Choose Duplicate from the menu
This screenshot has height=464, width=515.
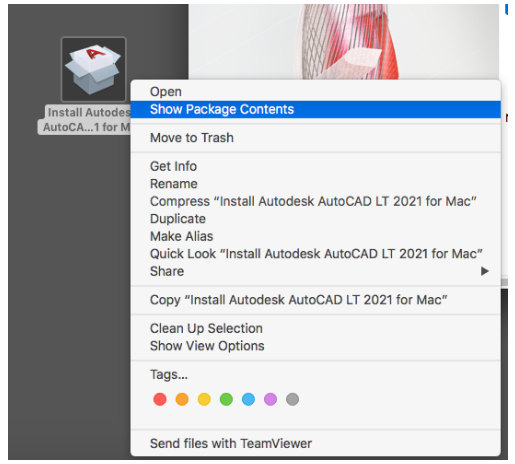316,219
